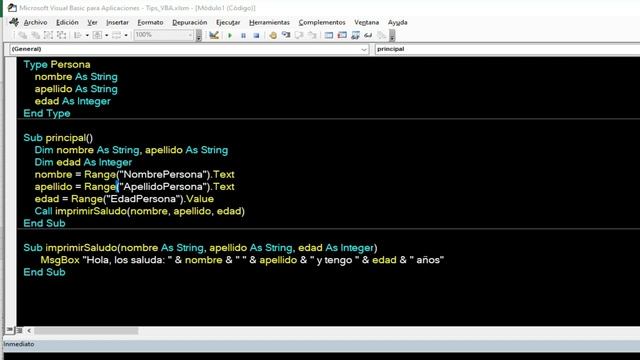Click the "NombrePersona" string in code
Image resolution: width=640 pixels, height=360 pixels.
[164, 175]
